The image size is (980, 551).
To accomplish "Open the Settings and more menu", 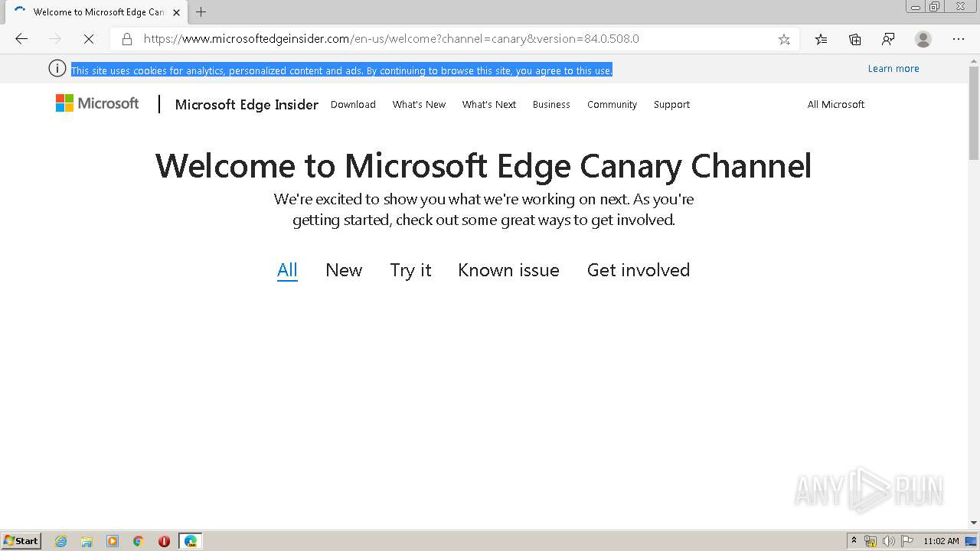I will (x=958, y=39).
